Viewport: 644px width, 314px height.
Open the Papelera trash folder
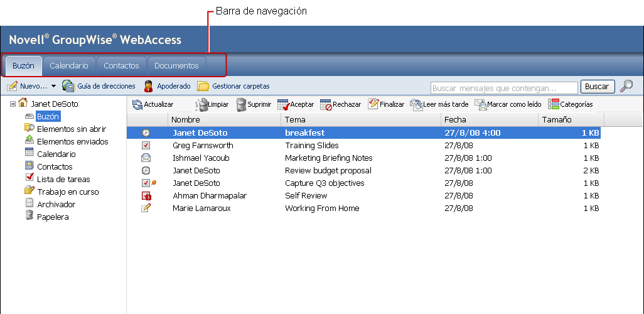click(53, 217)
